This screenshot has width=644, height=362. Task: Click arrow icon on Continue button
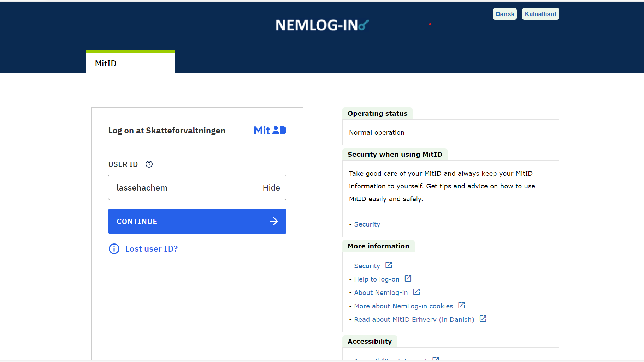tap(274, 221)
